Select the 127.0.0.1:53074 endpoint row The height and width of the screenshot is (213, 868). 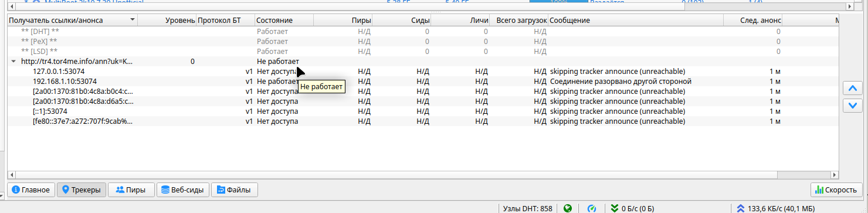point(423,71)
